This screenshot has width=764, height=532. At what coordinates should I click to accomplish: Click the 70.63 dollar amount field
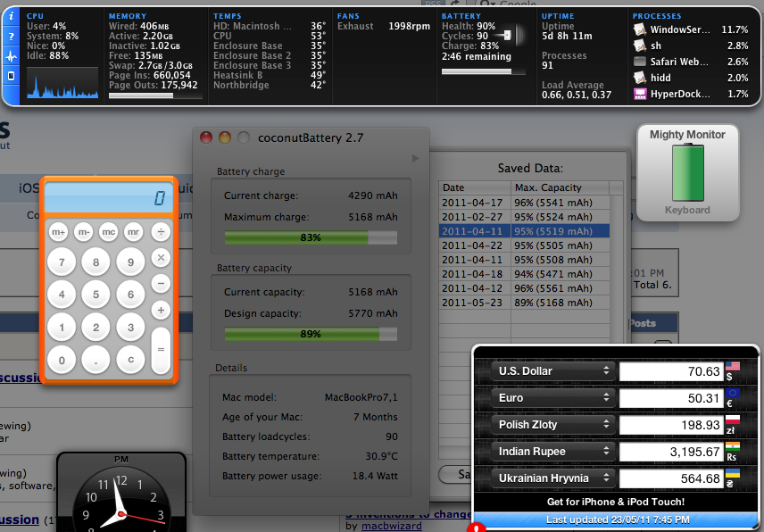coord(671,371)
